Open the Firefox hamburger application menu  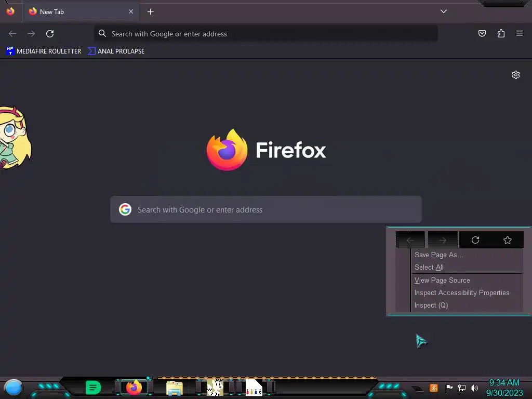point(519,33)
